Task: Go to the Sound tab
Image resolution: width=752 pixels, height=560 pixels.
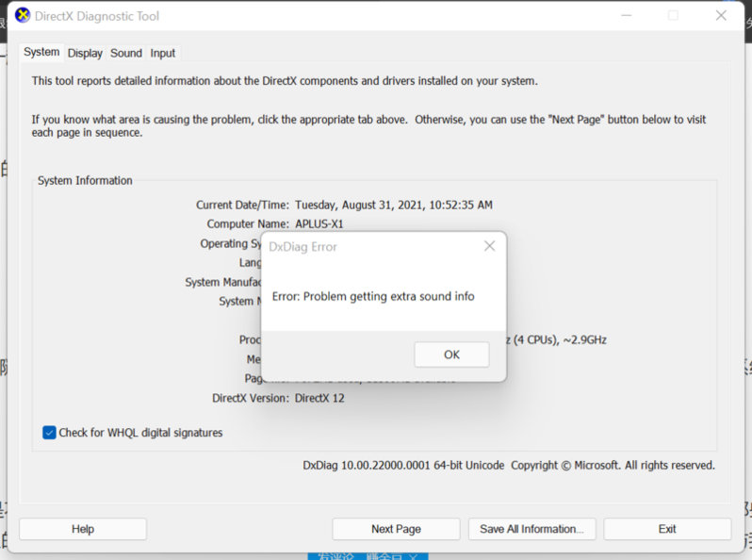Action: coord(126,54)
